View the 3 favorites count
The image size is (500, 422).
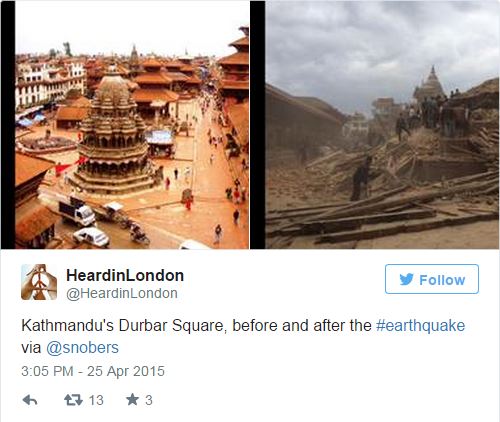click(x=149, y=400)
